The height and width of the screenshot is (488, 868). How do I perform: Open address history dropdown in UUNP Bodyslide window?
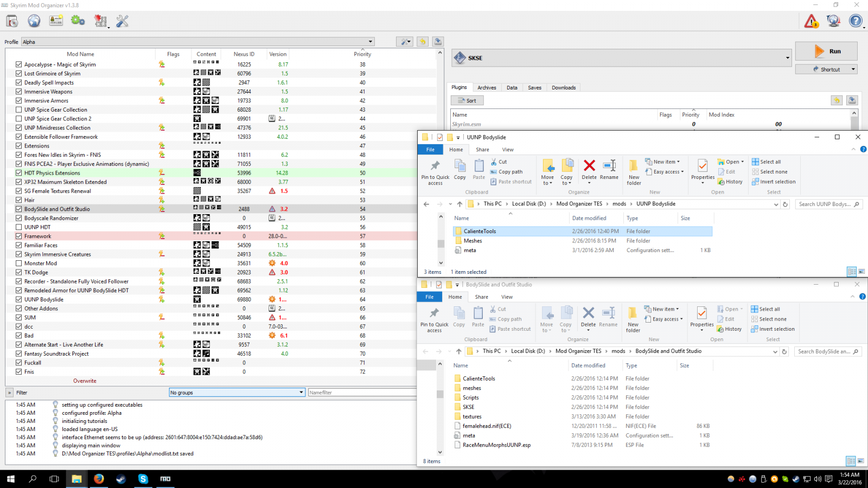point(776,204)
